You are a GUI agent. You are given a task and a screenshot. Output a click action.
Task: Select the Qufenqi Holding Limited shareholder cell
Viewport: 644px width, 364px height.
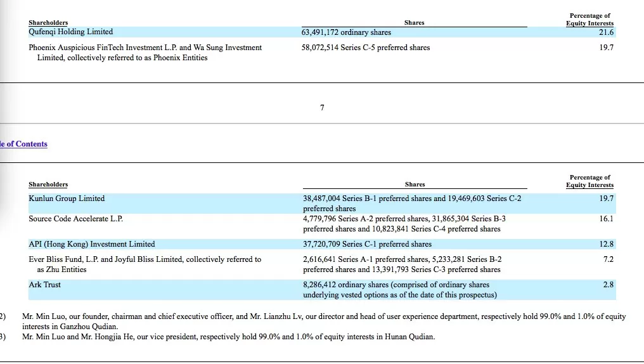coord(70,32)
